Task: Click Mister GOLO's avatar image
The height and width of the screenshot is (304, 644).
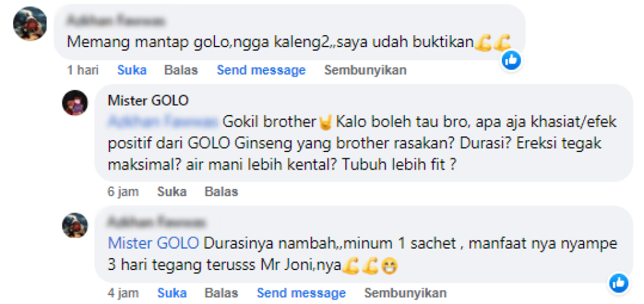Action: [x=75, y=103]
